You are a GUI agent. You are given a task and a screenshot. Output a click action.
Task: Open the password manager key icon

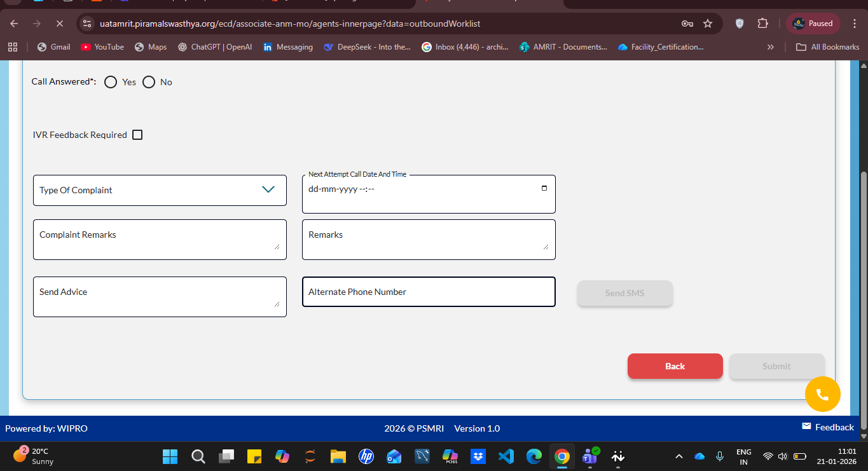point(687,24)
